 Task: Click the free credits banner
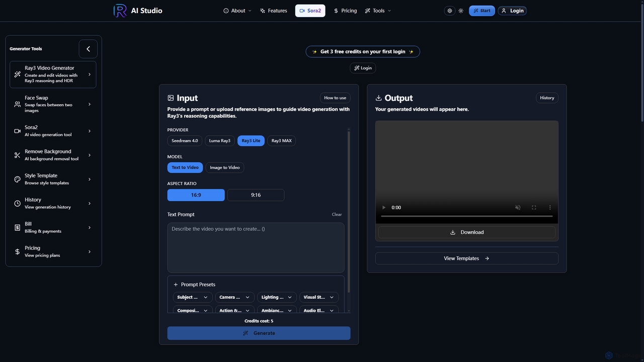click(x=363, y=51)
